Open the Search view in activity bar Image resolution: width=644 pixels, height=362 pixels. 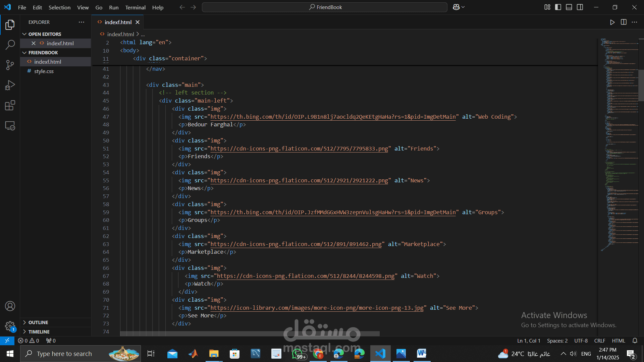tap(10, 45)
